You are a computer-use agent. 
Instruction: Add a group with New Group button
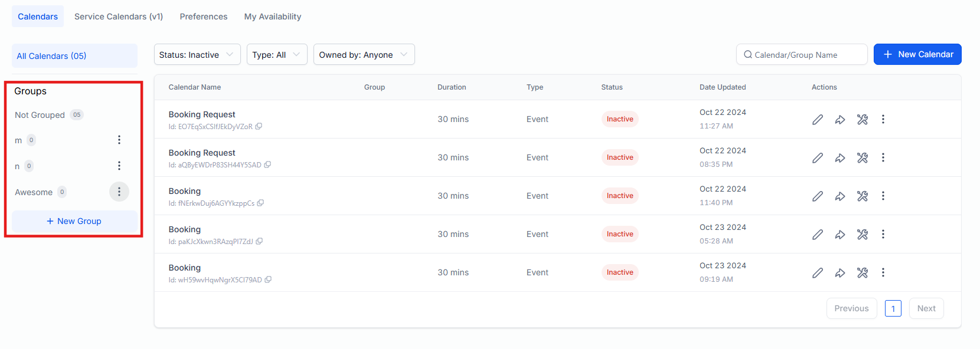click(74, 221)
